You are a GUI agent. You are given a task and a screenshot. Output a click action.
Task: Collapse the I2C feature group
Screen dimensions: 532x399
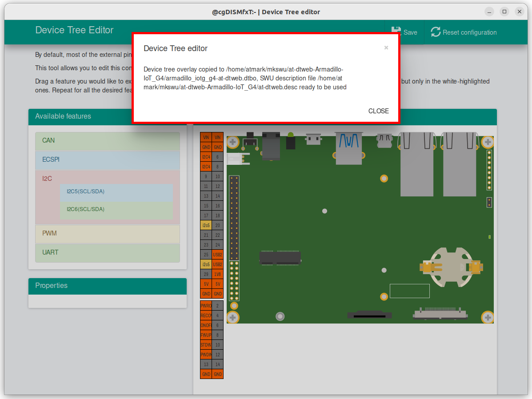47,179
